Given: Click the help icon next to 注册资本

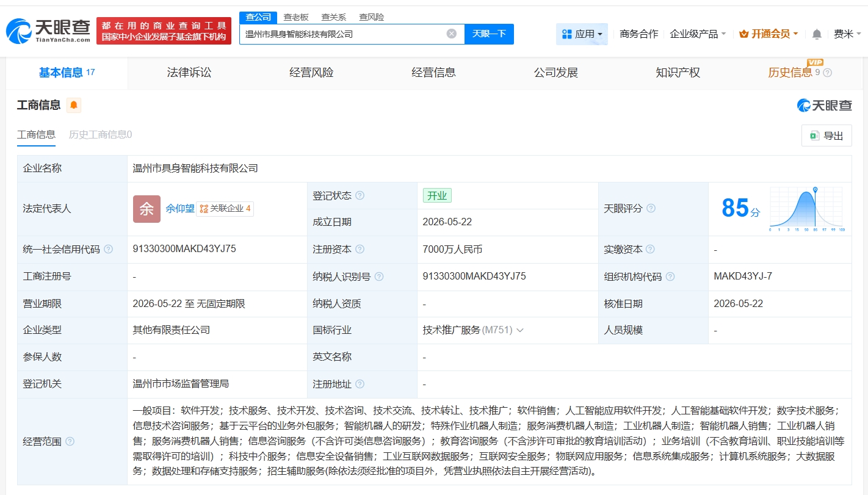Looking at the screenshot, I should click(360, 249).
